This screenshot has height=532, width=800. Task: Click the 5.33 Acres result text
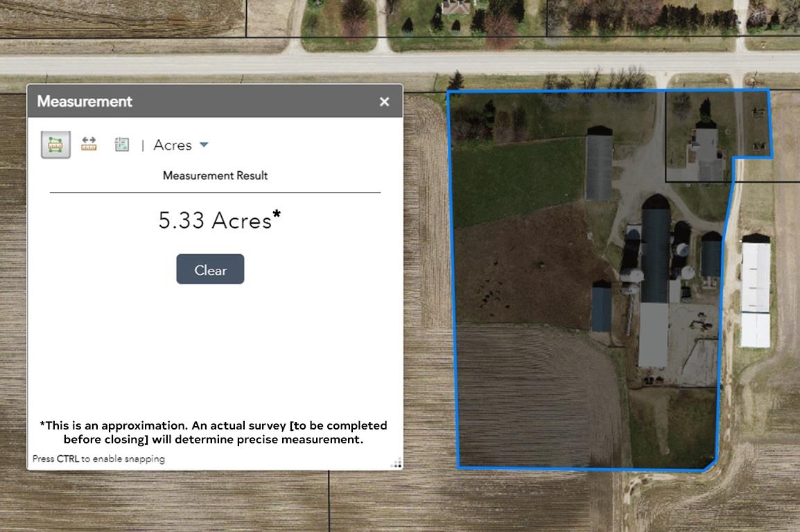pyautogui.click(x=219, y=220)
